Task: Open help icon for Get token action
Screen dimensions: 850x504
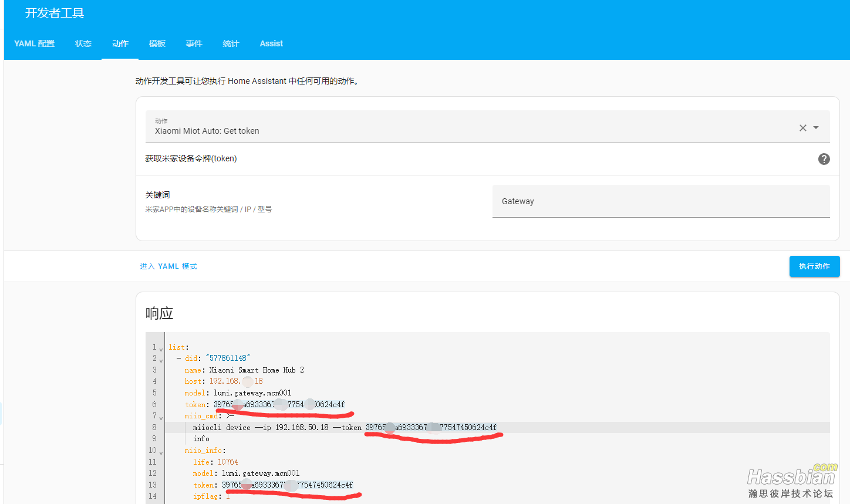Action: (824, 159)
